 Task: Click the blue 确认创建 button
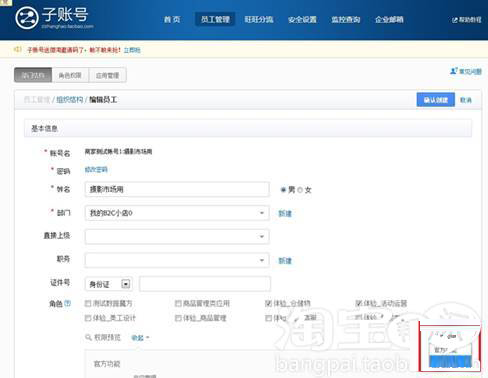[436, 100]
